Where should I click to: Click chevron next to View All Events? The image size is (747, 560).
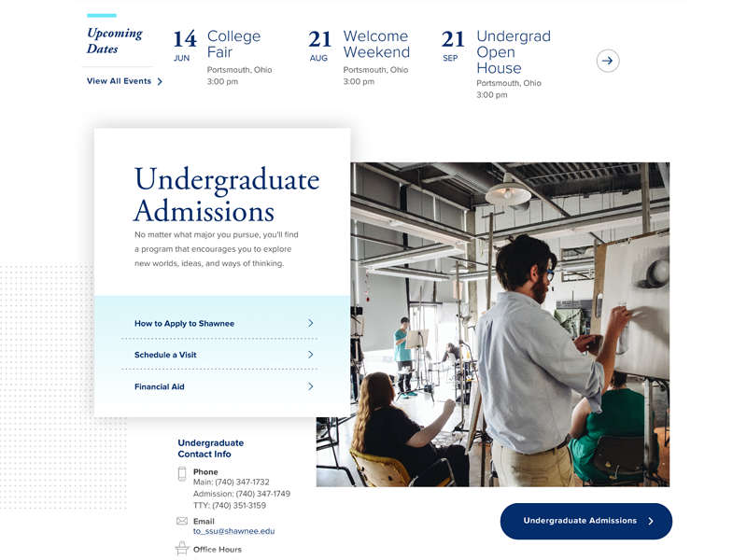coord(160,81)
